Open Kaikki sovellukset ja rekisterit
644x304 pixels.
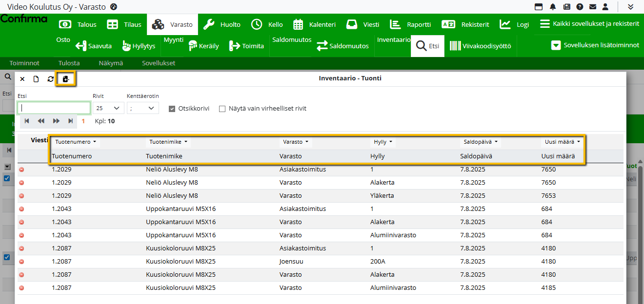[589, 24]
